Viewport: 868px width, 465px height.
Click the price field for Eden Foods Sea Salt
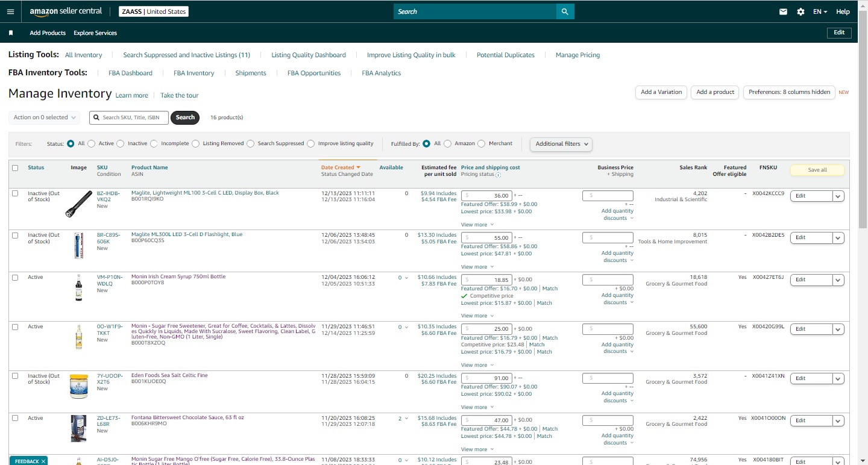487,378
